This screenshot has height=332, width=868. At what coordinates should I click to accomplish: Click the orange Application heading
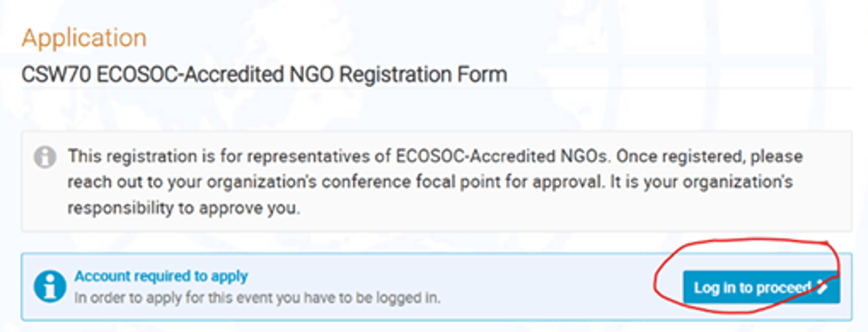pyautogui.click(x=84, y=38)
